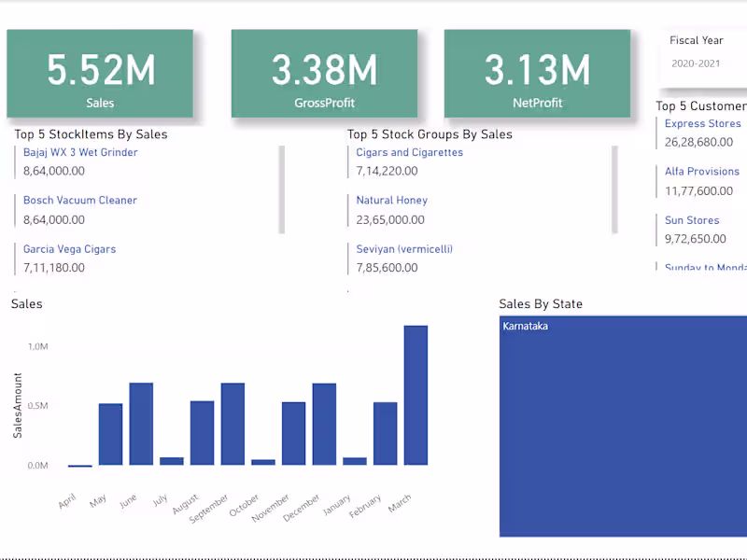Click the May bar in Sales chart
Screen dimensions: 747x560
point(110,434)
